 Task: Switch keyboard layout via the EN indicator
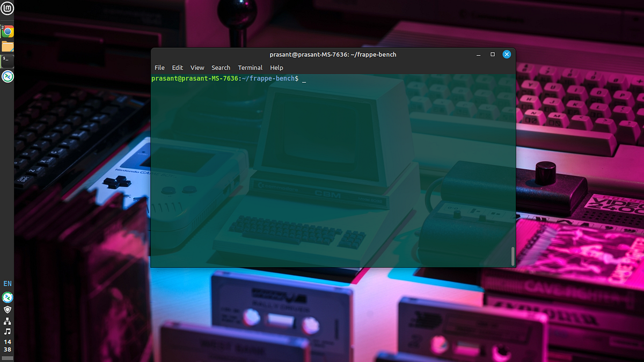click(x=7, y=283)
